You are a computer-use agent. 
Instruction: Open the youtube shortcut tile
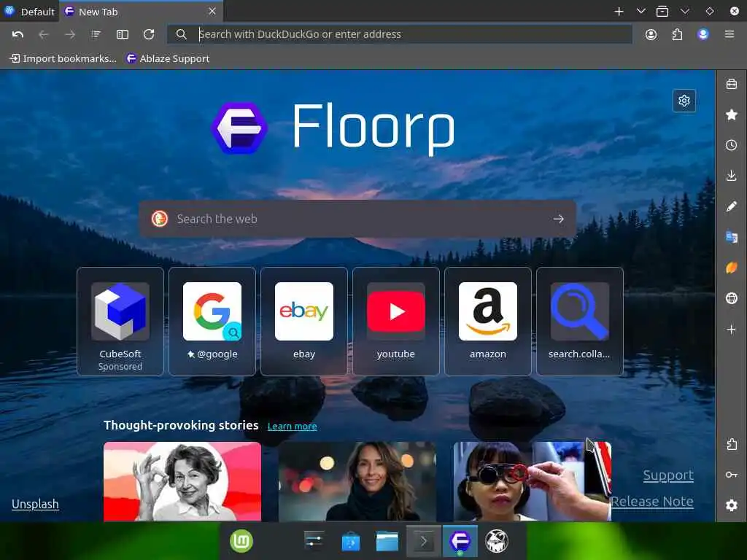tap(396, 322)
